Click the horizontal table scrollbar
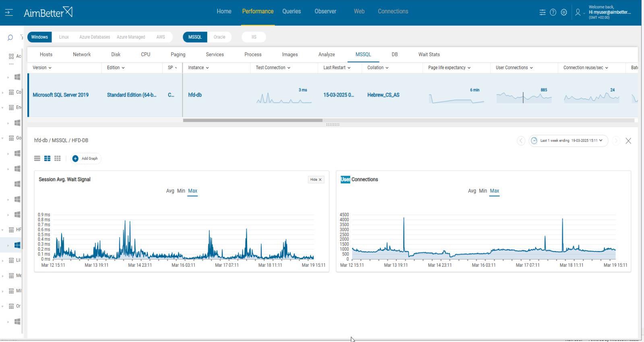Image resolution: width=644 pixels, height=342 pixels. pyautogui.click(x=253, y=120)
